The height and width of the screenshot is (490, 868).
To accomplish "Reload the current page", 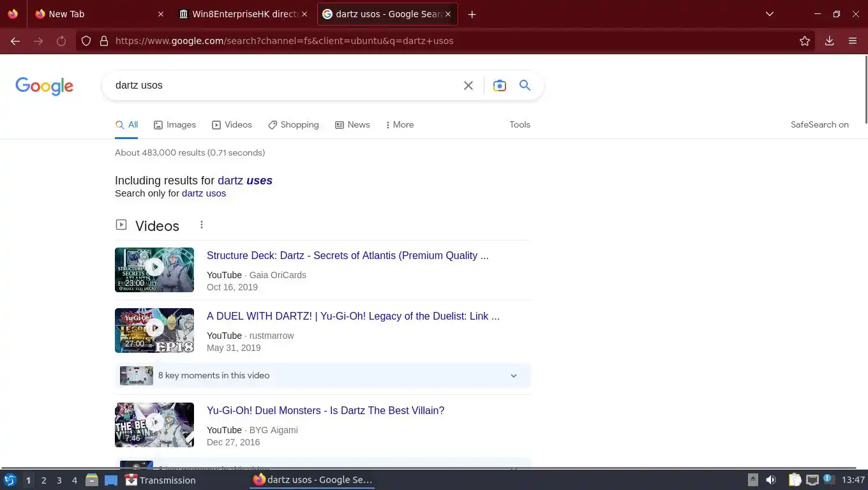I will pos(61,41).
